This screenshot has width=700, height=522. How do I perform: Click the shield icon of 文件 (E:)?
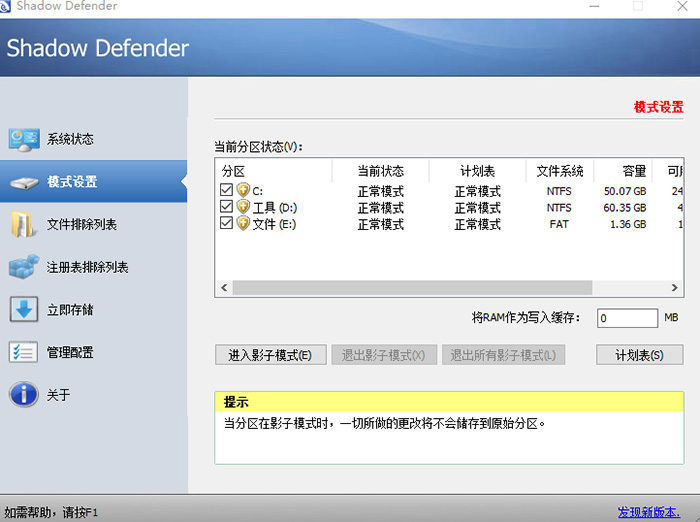point(243,223)
